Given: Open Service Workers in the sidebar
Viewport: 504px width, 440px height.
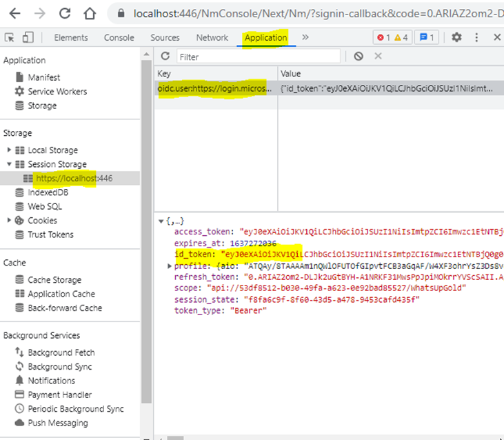Looking at the screenshot, I should click(x=57, y=92).
